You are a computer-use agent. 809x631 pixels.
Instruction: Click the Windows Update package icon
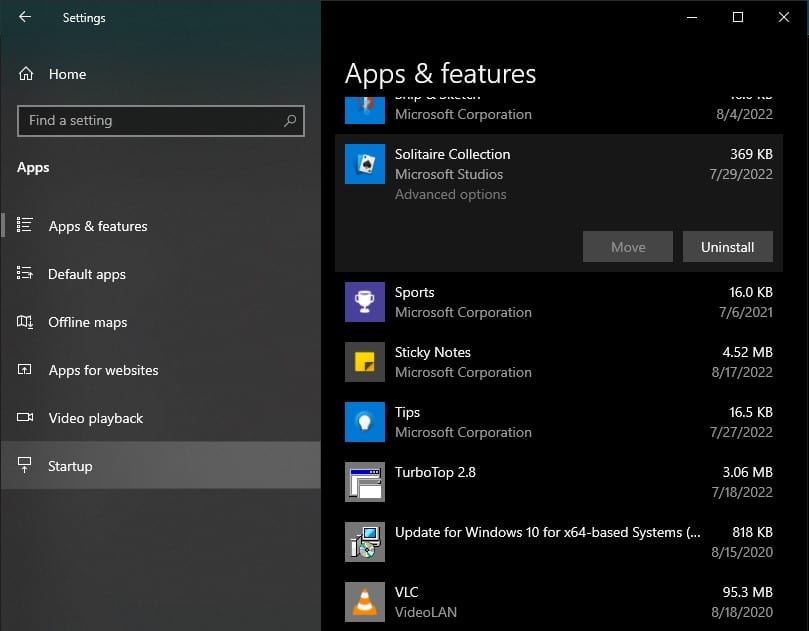[364, 542]
